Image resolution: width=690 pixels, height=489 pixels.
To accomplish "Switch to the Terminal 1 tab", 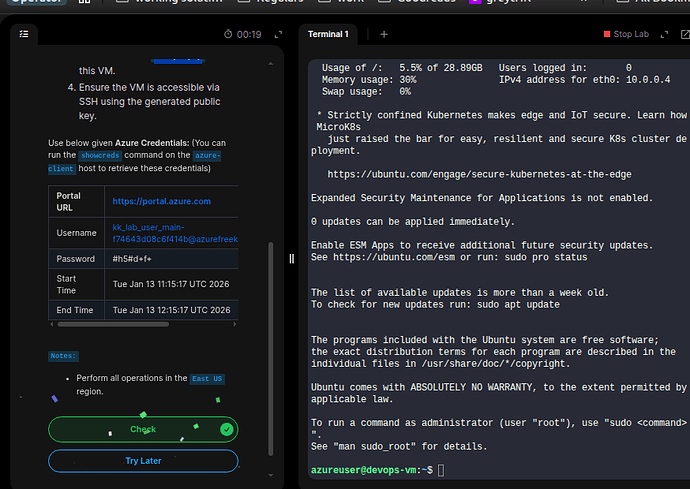I will [328, 34].
